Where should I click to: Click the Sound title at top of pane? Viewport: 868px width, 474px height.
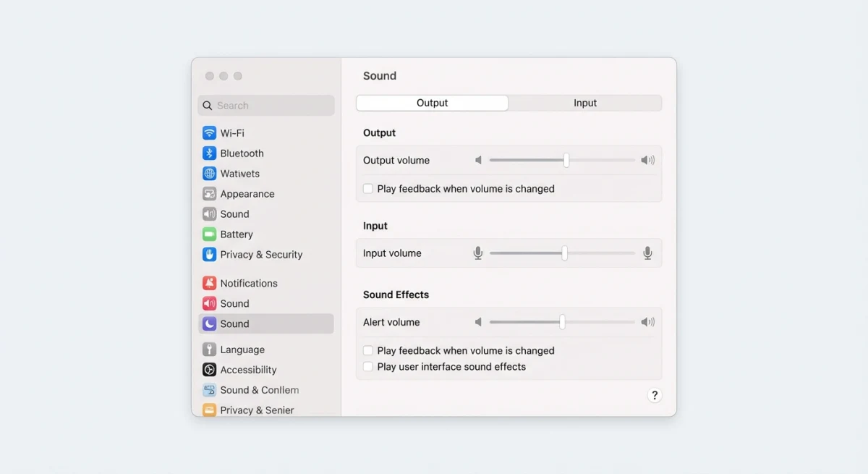380,76
